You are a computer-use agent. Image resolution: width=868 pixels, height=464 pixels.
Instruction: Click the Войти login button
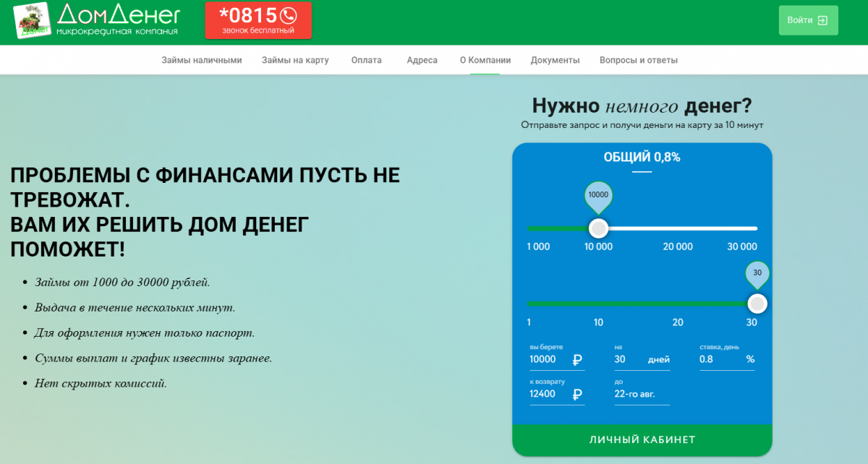[x=808, y=20]
